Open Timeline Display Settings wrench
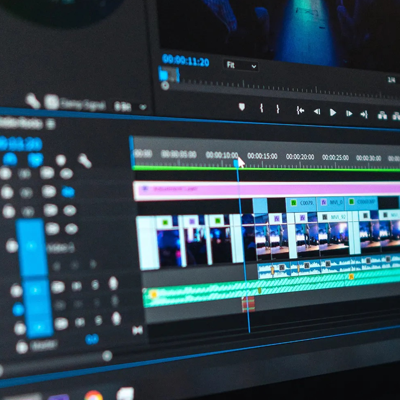Image resolution: width=400 pixels, height=400 pixels. click(85, 161)
